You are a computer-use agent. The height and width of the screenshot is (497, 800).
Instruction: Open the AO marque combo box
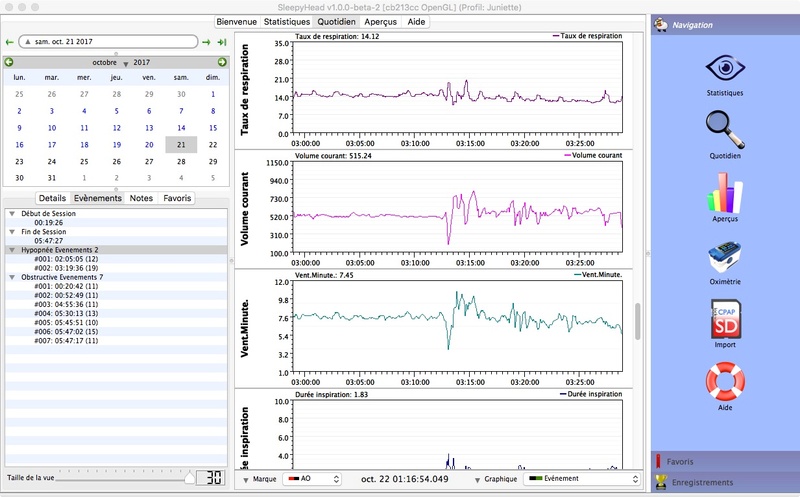coord(312,479)
